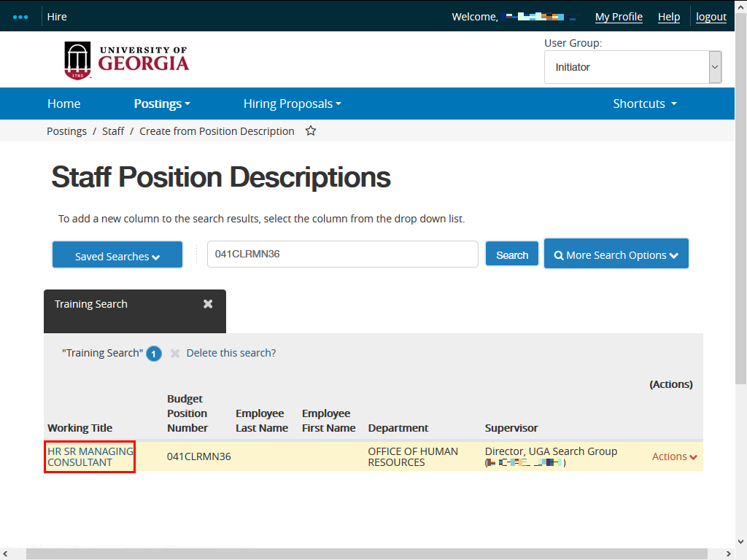Viewport: 747px width, 560px height.
Task: Expand the Shortcuts menu
Action: [x=644, y=104]
